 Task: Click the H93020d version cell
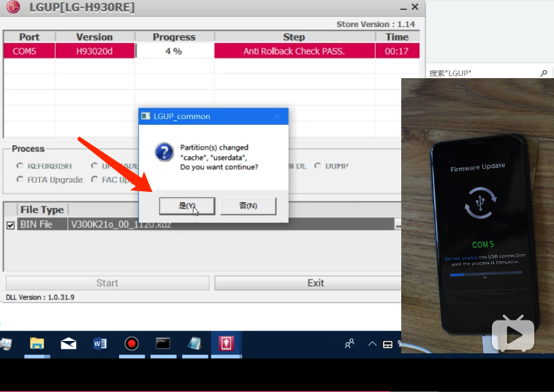[x=94, y=51]
